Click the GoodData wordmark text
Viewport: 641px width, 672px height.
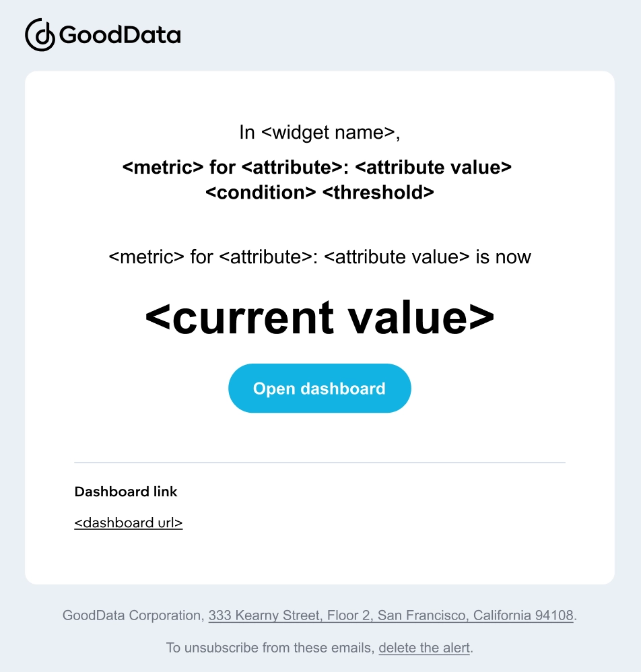[120, 35]
